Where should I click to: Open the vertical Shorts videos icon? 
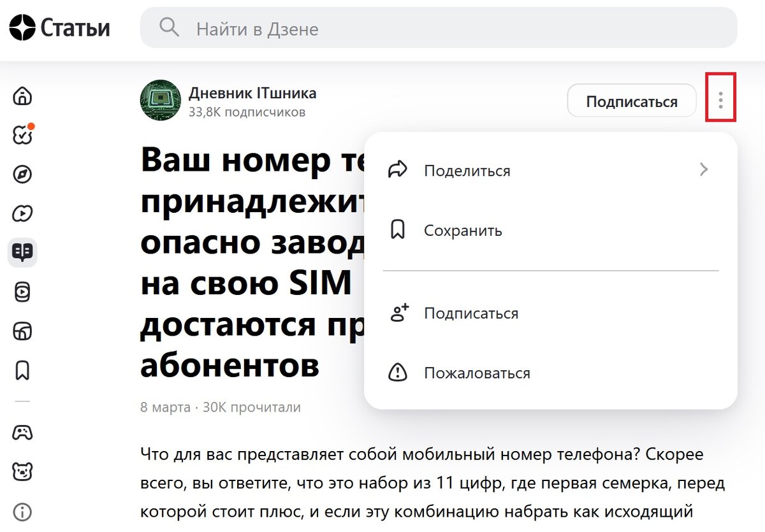22,292
